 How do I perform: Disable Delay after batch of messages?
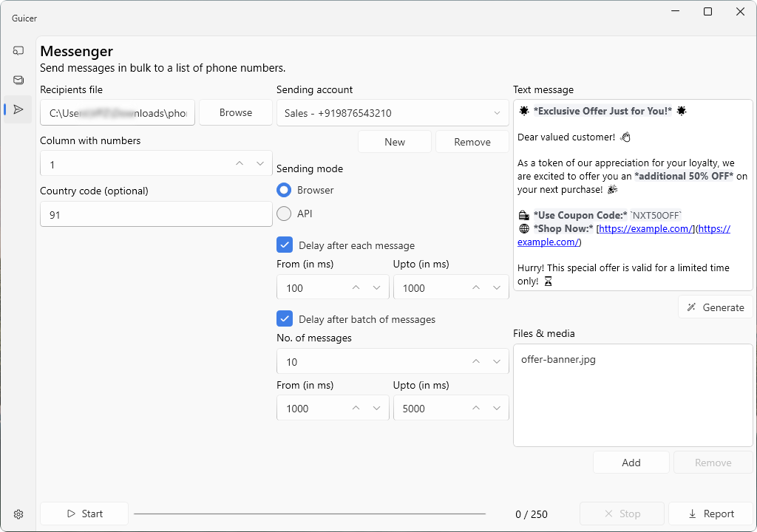tap(284, 319)
